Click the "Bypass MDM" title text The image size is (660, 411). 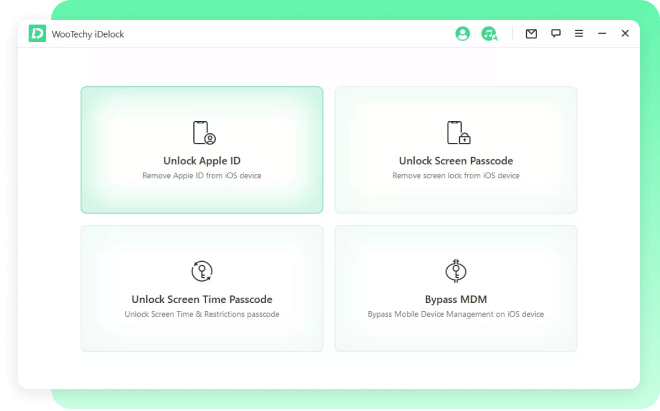456,299
